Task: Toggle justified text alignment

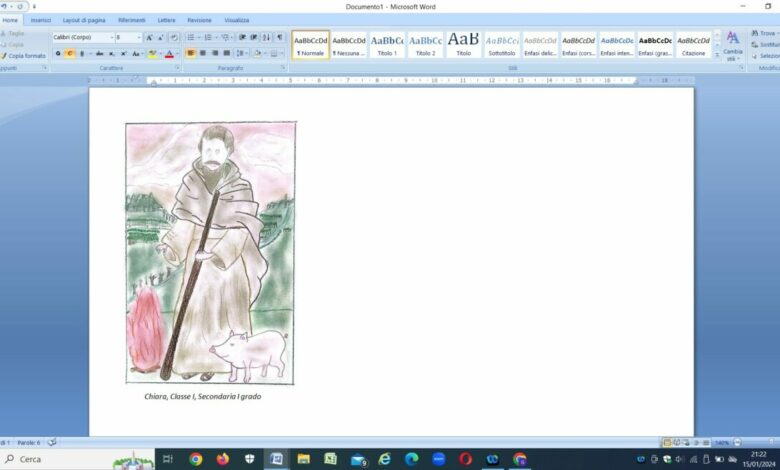Action: point(227,53)
